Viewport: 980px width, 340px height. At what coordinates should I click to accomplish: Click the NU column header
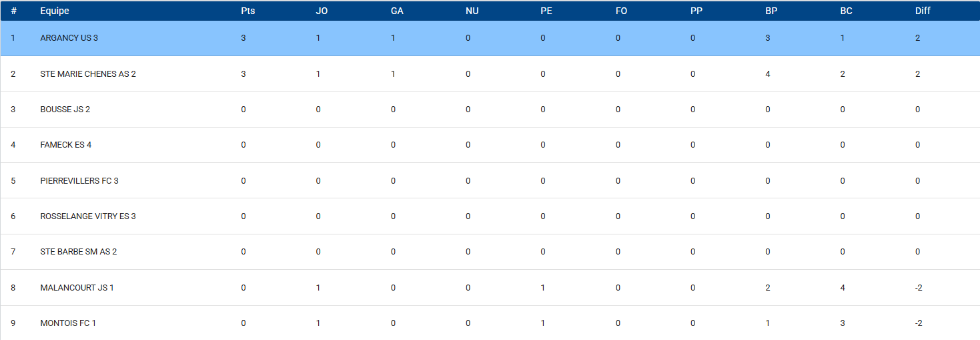click(472, 11)
